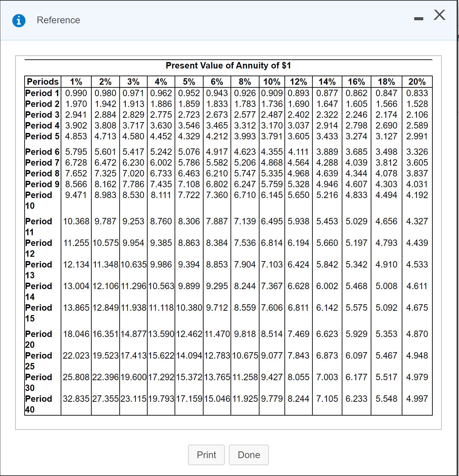Image resolution: width=459 pixels, height=476 pixels.
Task: Click the value 4.917 in Period 6
Action: tap(217, 152)
